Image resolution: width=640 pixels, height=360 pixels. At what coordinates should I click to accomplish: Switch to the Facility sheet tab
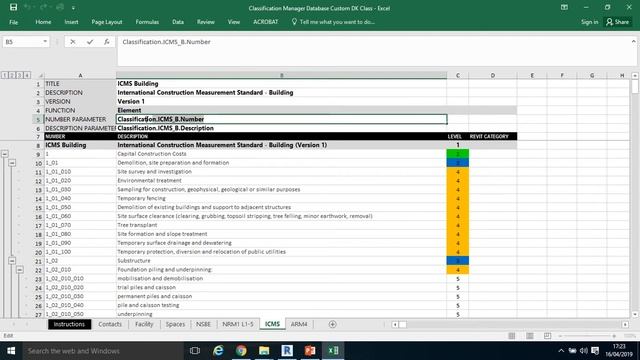(144, 324)
